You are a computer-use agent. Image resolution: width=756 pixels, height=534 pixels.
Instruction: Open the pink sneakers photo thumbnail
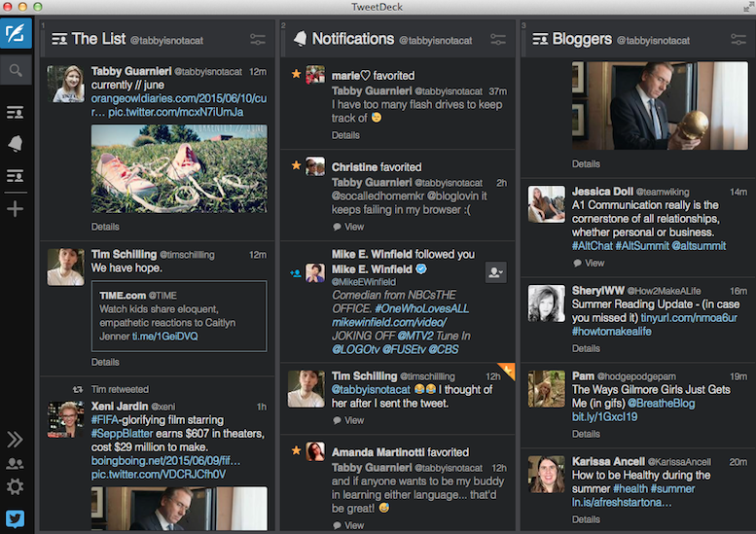coord(178,166)
